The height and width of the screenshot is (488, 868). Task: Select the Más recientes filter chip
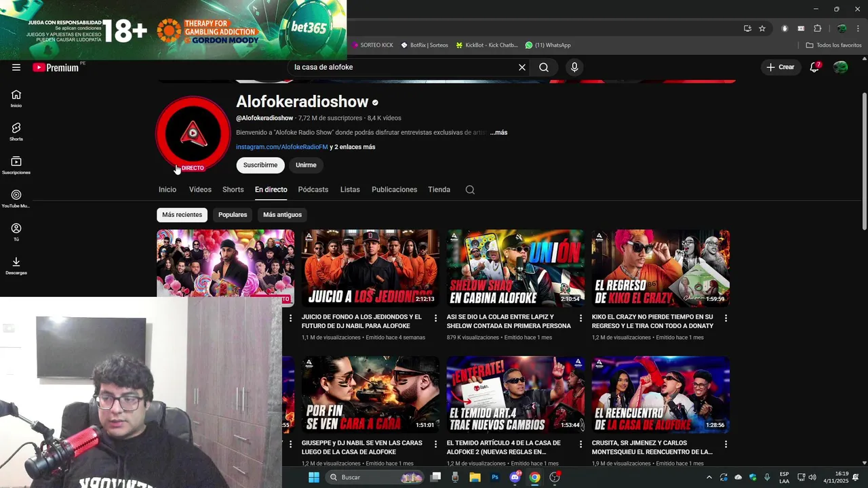pyautogui.click(x=182, y=215)
